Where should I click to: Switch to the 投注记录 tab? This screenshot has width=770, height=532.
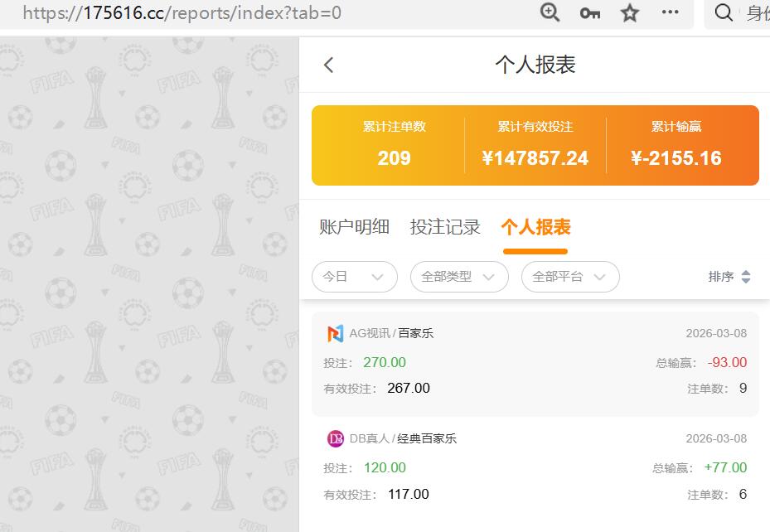coord(446,226)
